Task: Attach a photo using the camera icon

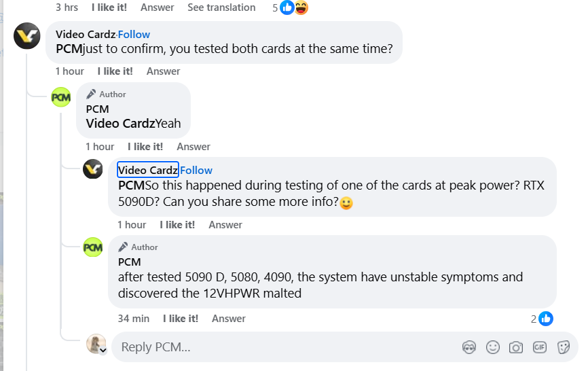Action: click(x=516, y=347)
